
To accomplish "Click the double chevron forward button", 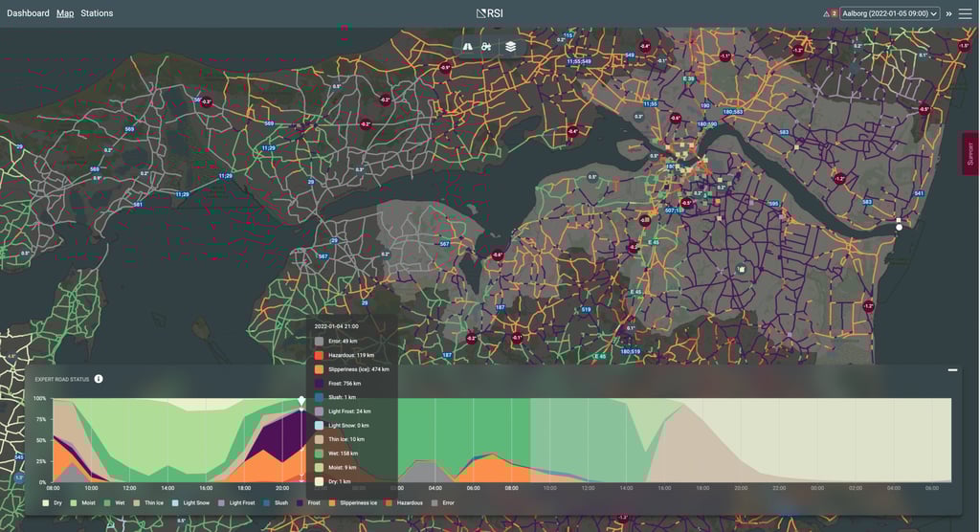I will [948, 13].
